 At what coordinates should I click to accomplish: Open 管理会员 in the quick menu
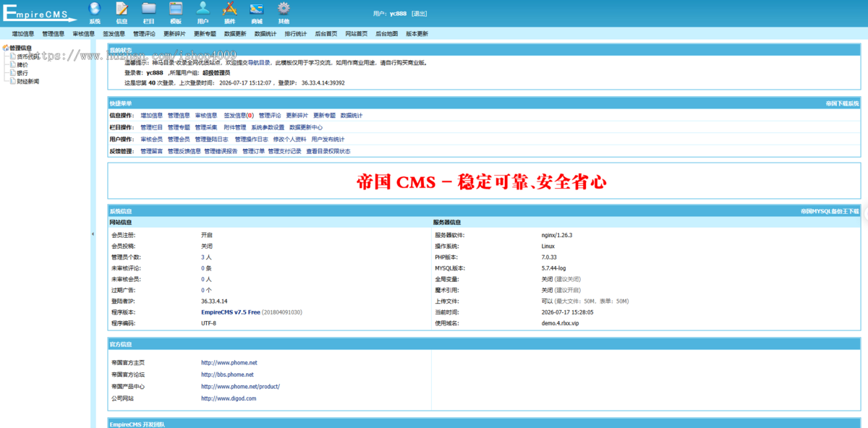[x=179, y=139]
